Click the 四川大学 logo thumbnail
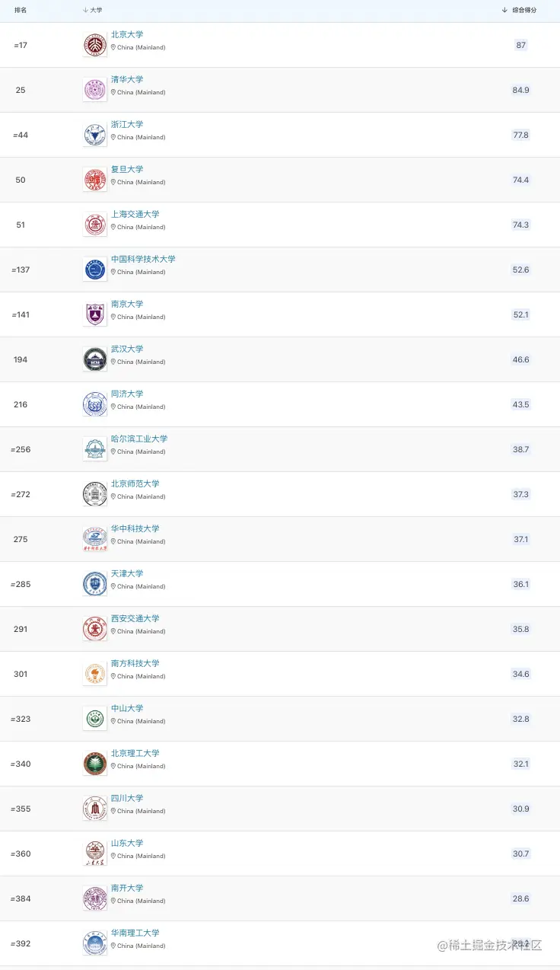Screen dimensions: 560x970 click(x=95, y=809)
